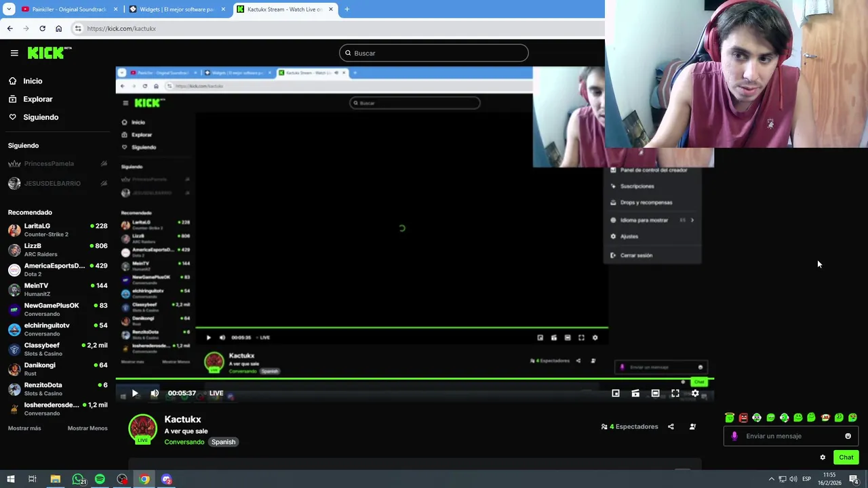Toggle fullscreen on the stream player
The height and width of the screenshot is (488, 868).
(x=675, y=393)
